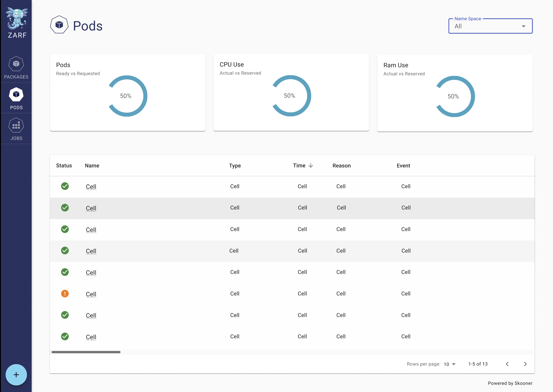The height and width of the screenshot is (392, 553).
Task: Click the green status icon on the last row
Action: (x=65, y=337)
